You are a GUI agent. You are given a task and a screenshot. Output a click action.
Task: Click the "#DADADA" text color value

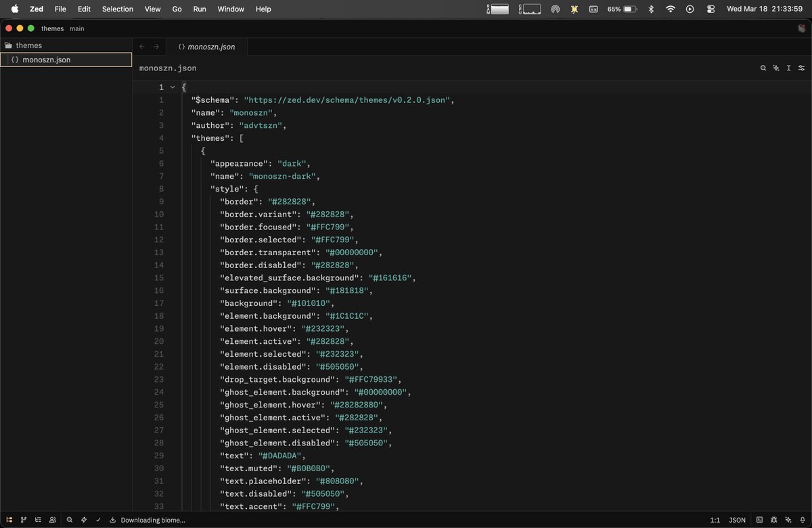[280, 456]
